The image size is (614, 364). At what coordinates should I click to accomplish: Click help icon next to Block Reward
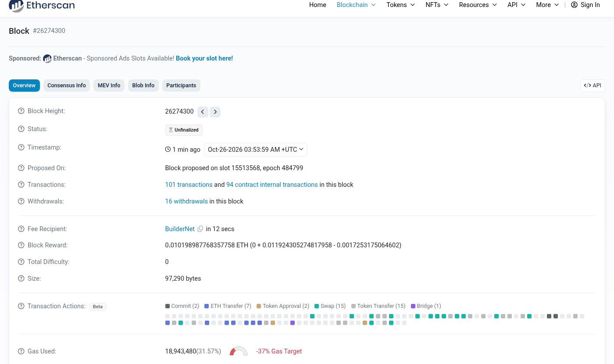pos(21,245)
